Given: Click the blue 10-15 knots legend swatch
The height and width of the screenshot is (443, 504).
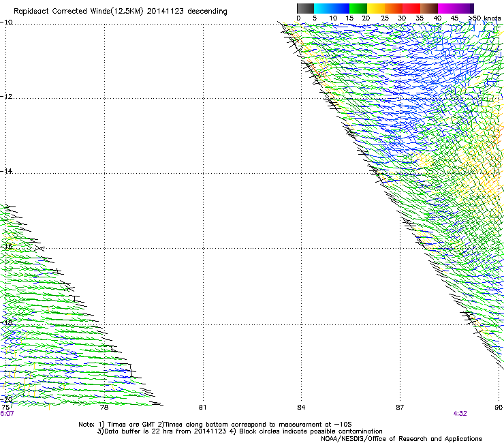Looking at the screenshot, I should (x=341, y=8).
